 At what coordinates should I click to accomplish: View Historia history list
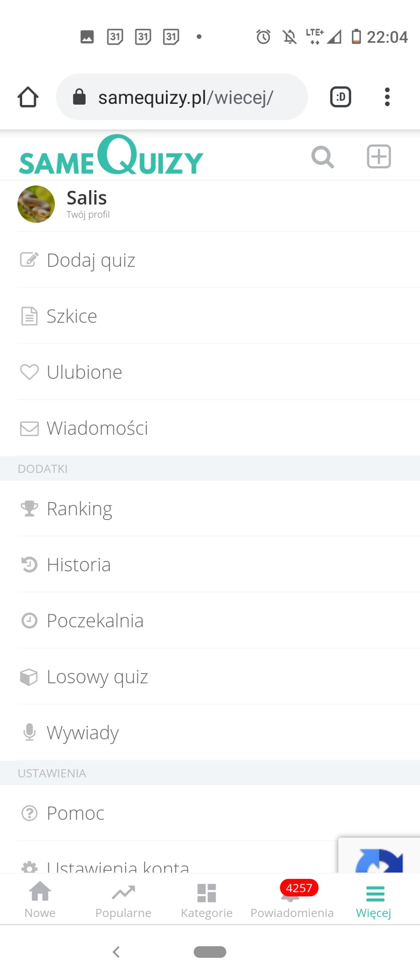(x=78, y=565)
